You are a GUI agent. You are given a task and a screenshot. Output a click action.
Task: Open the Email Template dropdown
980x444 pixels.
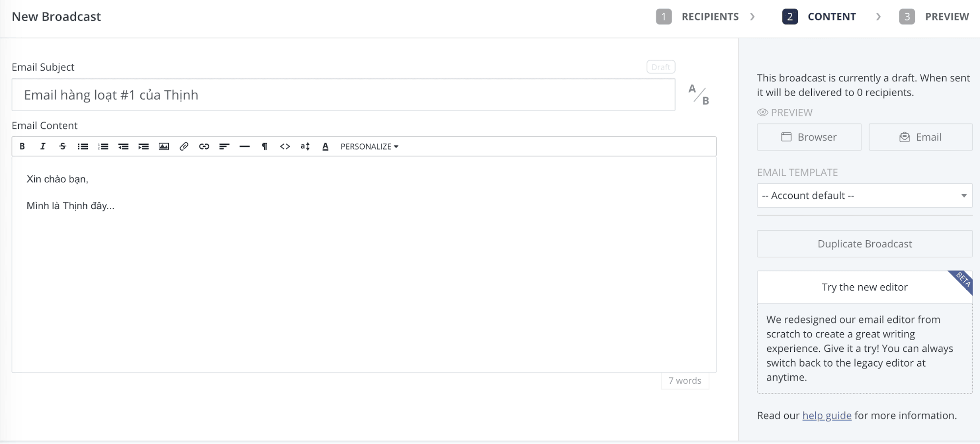click(865, 196)
